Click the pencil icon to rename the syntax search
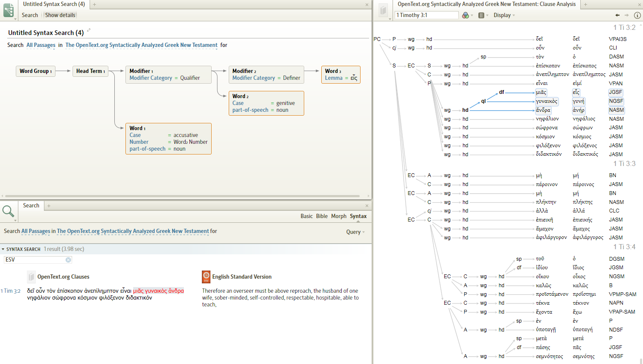 (x=89, y=30)
